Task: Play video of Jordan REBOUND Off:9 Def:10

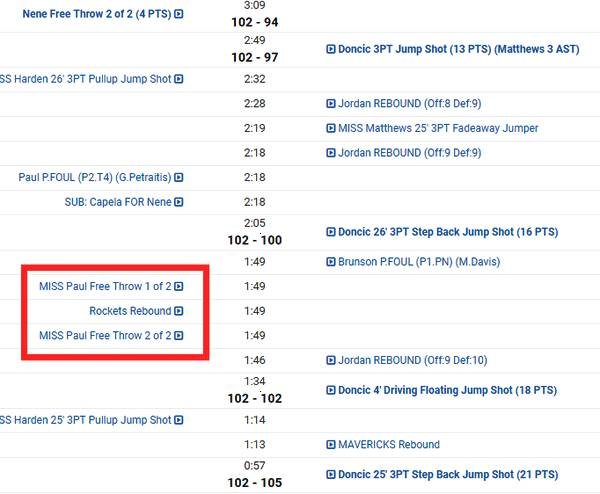Action: coord(331,360)
